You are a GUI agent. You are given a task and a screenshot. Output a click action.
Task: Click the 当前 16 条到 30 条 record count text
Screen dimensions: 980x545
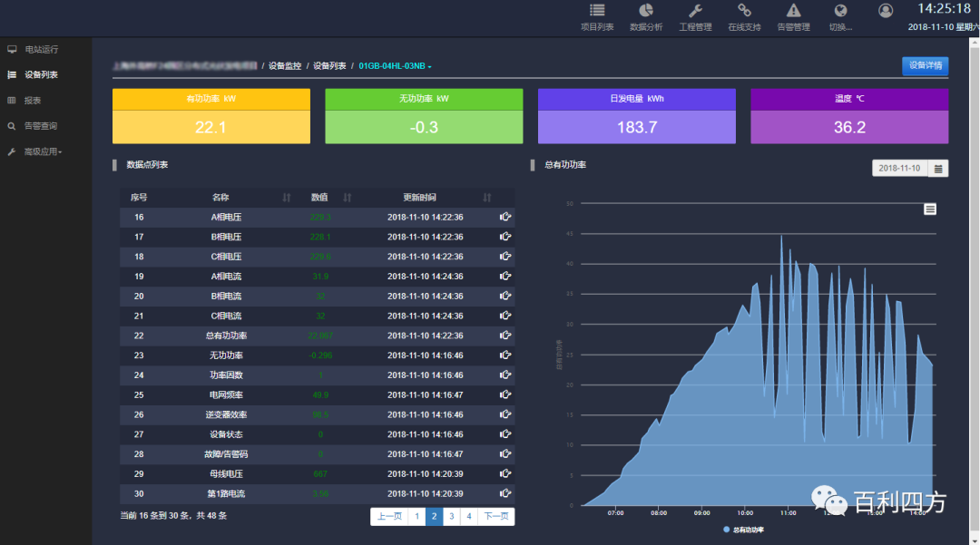click(173, 516)
